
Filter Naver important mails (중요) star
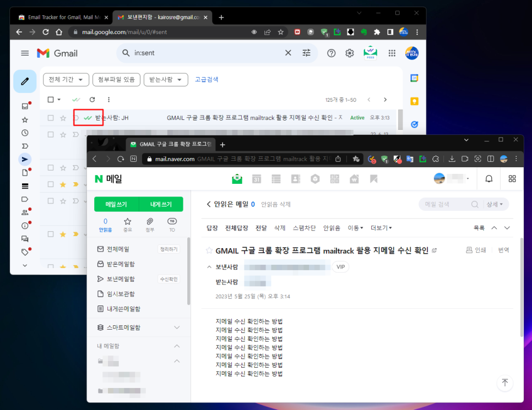point(128,225)
